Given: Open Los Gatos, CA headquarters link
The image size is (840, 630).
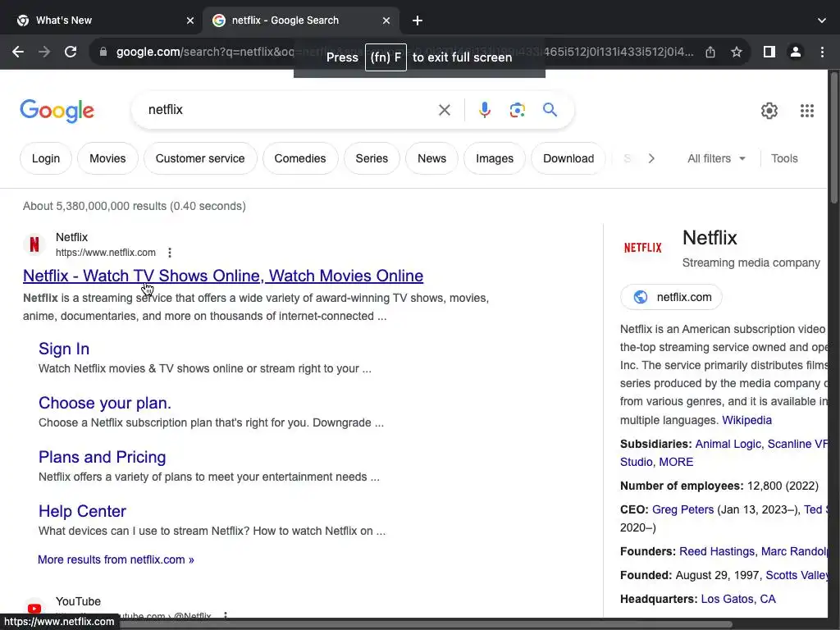Looking at the screenshot, I should point(738,599).
